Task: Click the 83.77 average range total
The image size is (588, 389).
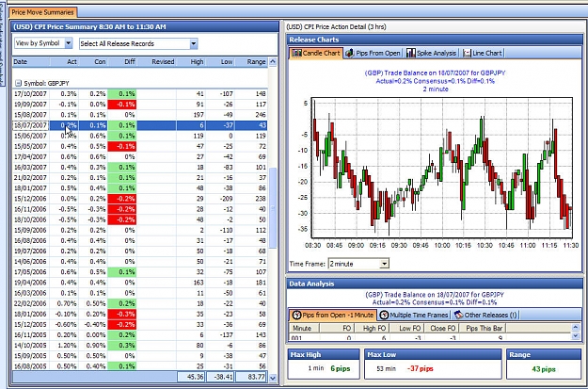Action: [251, 377]
